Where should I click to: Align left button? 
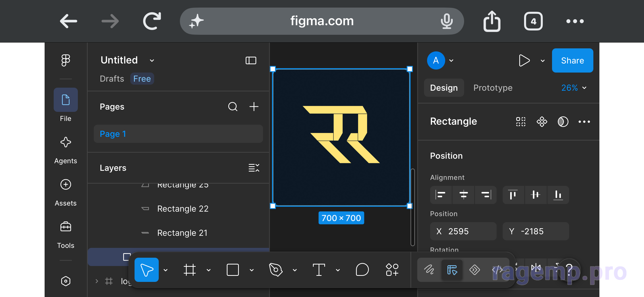[441, 195]
